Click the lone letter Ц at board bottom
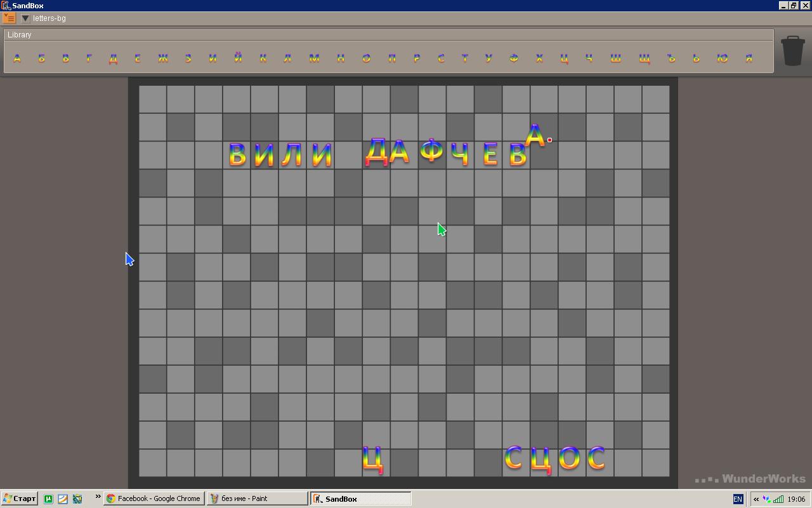The width and height of the screenshot is (812, 508). coord(373,458)
